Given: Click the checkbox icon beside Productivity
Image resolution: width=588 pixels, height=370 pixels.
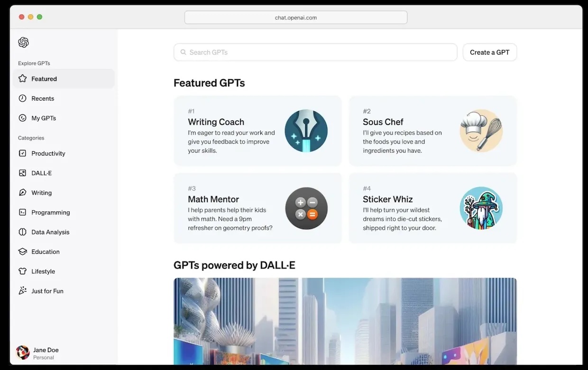Looking at the screenshot, I should point(22,153).
